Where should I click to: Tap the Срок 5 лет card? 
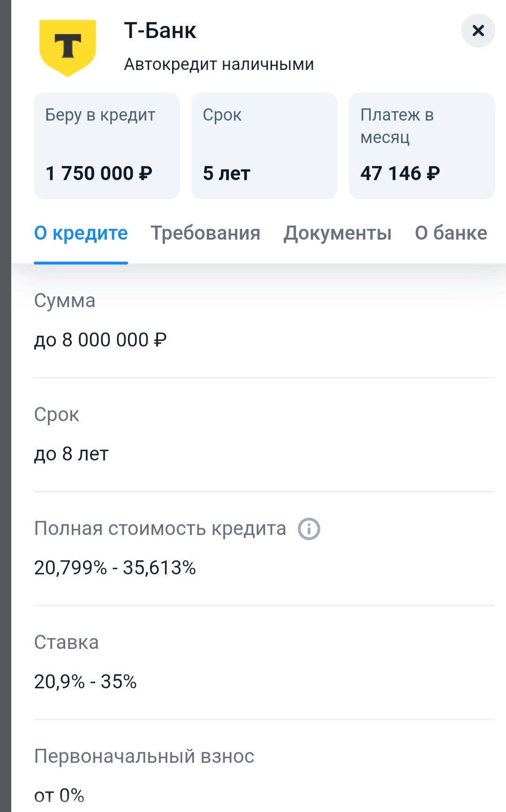coord(264,146)
